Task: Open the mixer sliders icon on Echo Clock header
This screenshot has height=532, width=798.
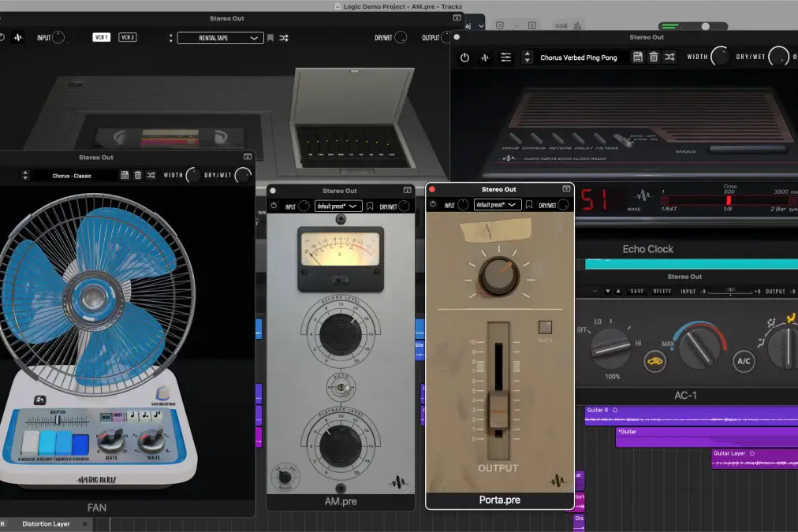Action: (505, 57)
